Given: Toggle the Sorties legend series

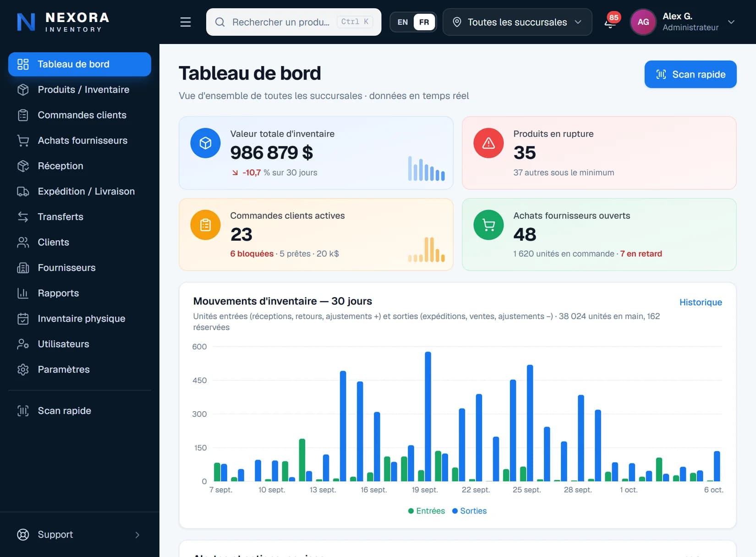Looking at the screenshot, I should pos(469,511).
